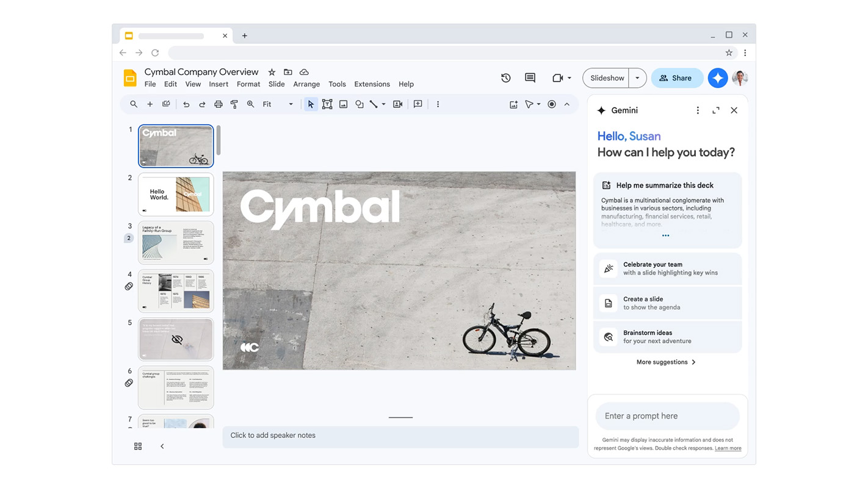
Task: Toggle hidden-slide eye icon on slide 5
Action: tap(177, 339)
